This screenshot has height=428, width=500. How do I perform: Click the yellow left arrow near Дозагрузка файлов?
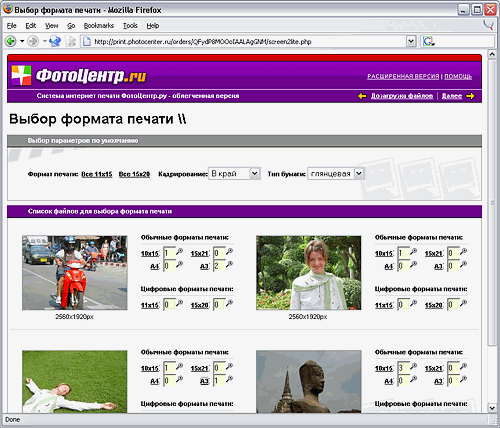(362, 96)
